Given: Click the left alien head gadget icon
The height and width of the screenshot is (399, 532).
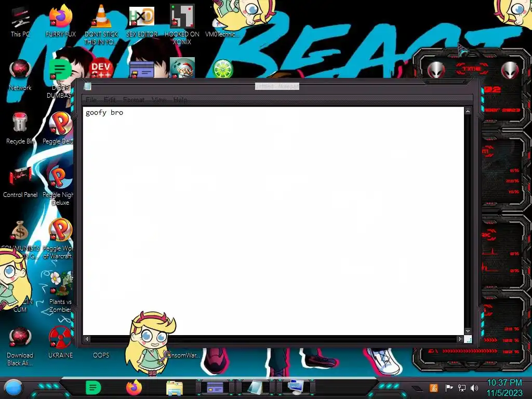Looking at the screenshot, I should [x=436, y=70].
